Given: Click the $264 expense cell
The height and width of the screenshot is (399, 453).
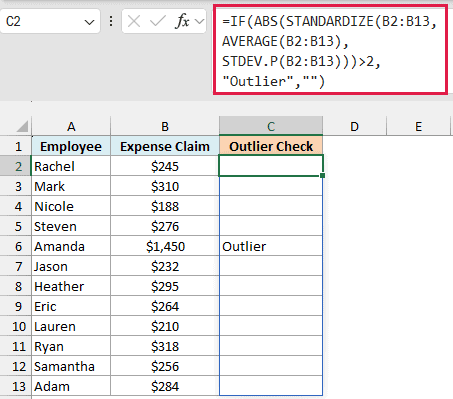Looking at the screenshot, I should pos(165,306).
